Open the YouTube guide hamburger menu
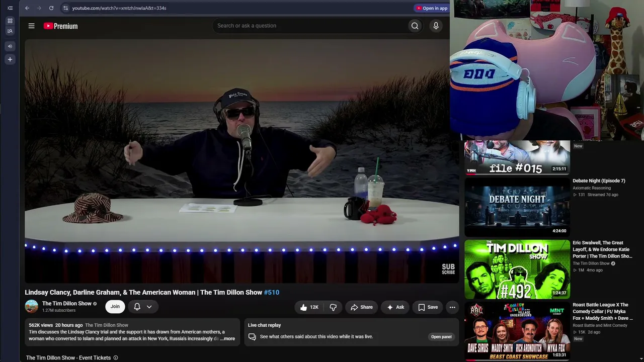 (x=31, y=26)
